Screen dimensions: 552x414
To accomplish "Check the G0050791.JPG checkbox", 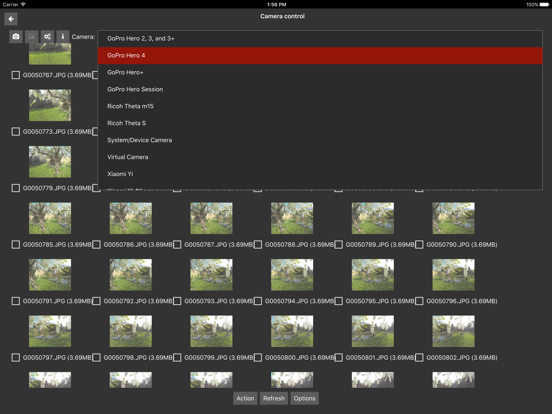I will point(15,301).
